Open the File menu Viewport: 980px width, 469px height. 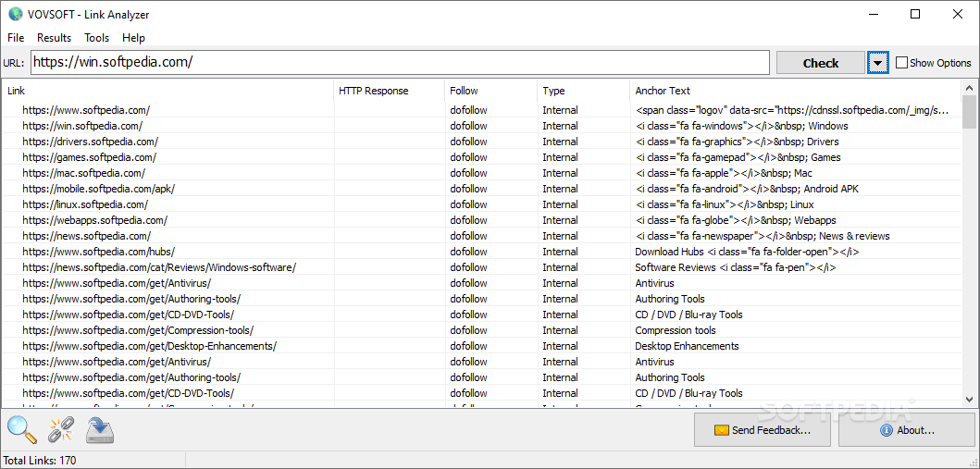coord(16,38)
